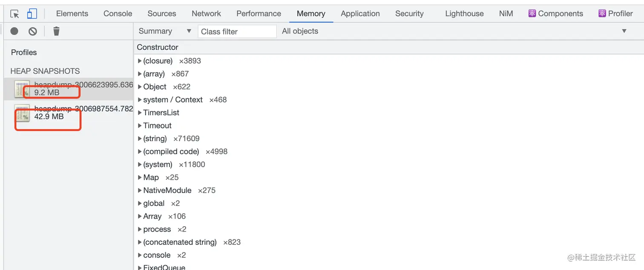Screen dimensions: 644x270
Task: Click the Constructor column header
Action: 158,47
